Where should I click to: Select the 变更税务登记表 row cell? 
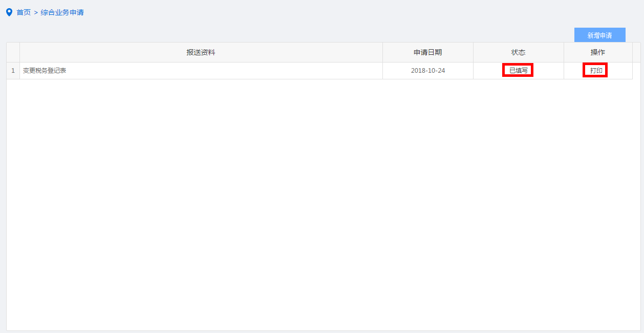point(201,71)
